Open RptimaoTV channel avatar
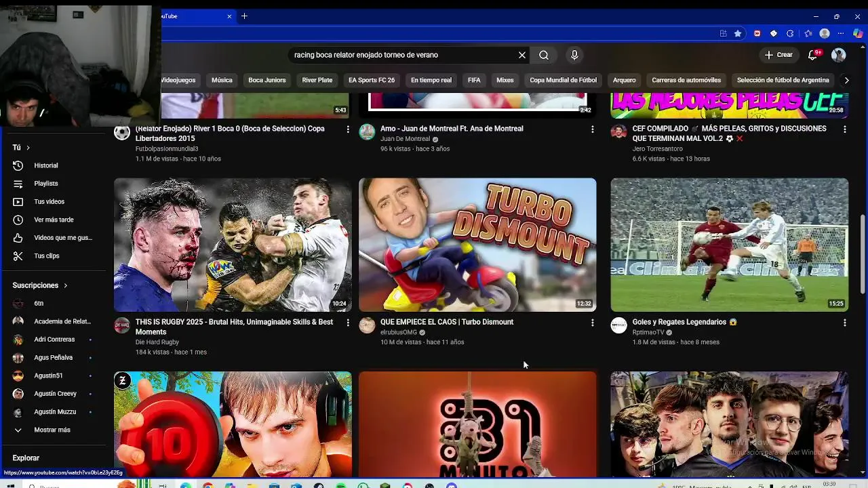This screenshot has width=868, height=488. (619, 325)
